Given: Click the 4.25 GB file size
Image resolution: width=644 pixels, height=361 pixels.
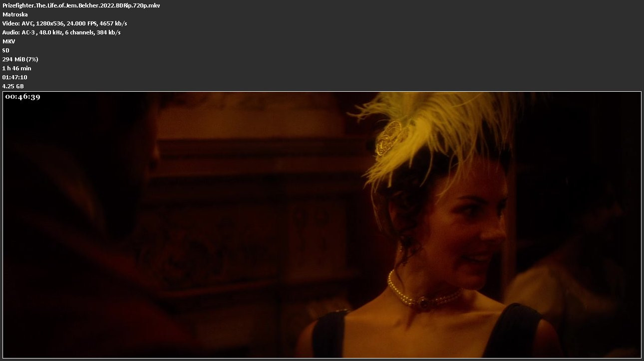Looking at the screenshot, I should pyautogui.click(x=13, y=86).
